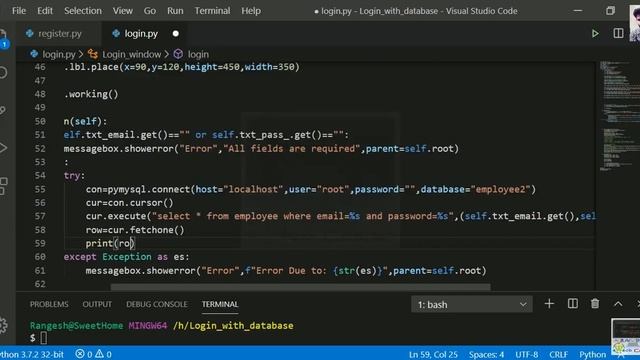Click login.py in the breadcrumb

[59, 54]
